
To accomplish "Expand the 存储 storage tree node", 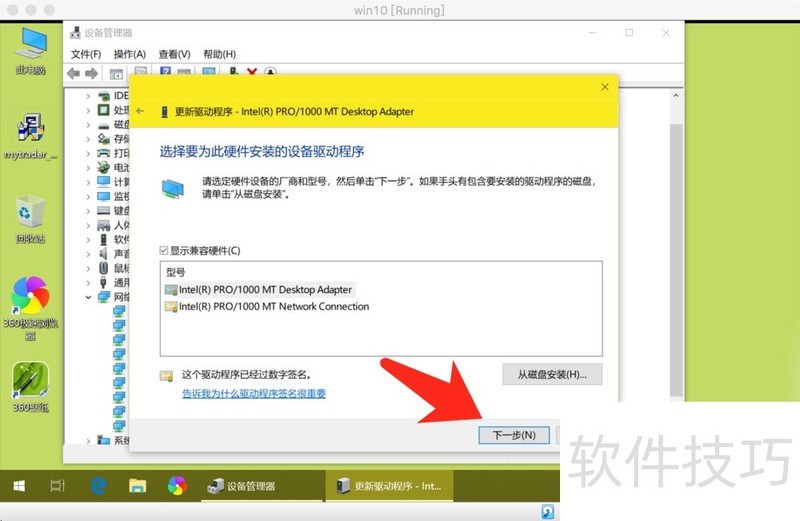I will click(x=88, y=139).
